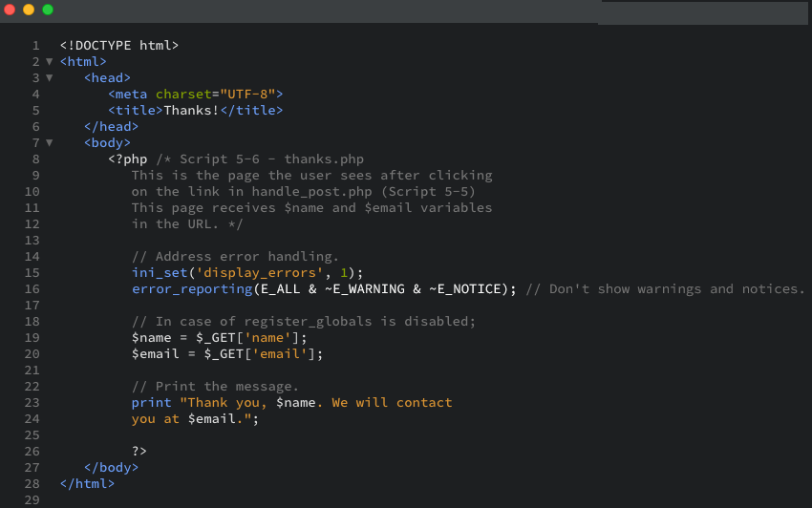812x508 pixels.
Task: Click the Thanks! title text
Action: click(191, 111)
